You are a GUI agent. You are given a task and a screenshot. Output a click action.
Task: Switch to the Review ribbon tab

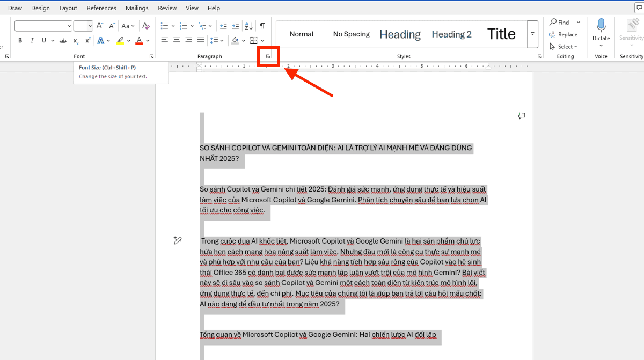(167, 8)
